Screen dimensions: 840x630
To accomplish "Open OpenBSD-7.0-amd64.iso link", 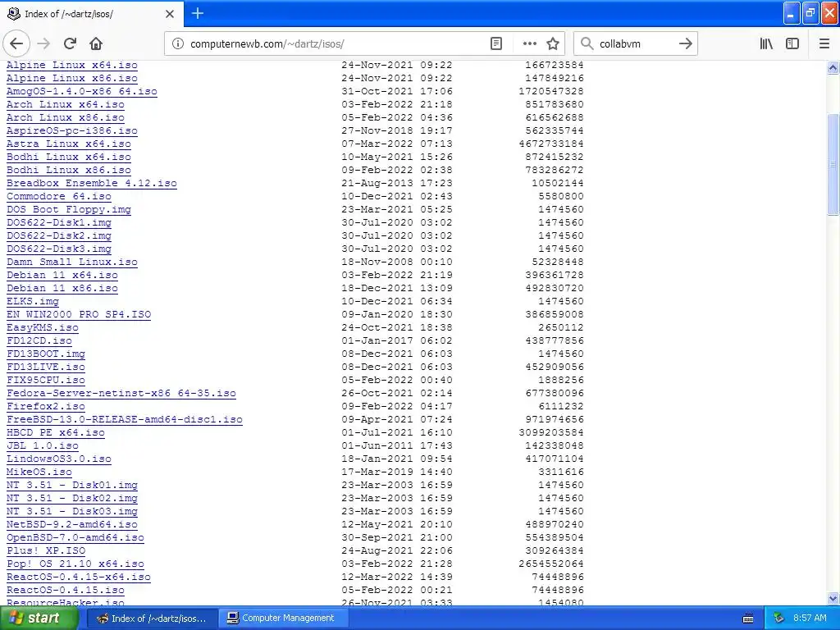I will pos(75,537).
